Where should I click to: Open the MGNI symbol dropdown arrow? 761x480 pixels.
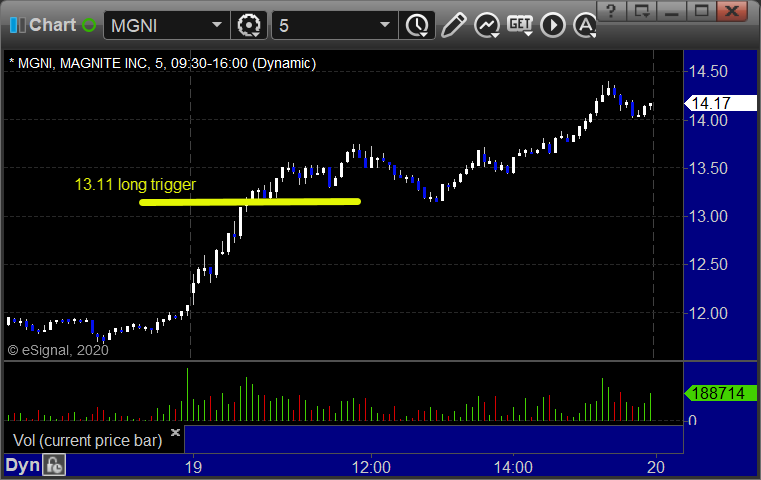tap(216, 25)
